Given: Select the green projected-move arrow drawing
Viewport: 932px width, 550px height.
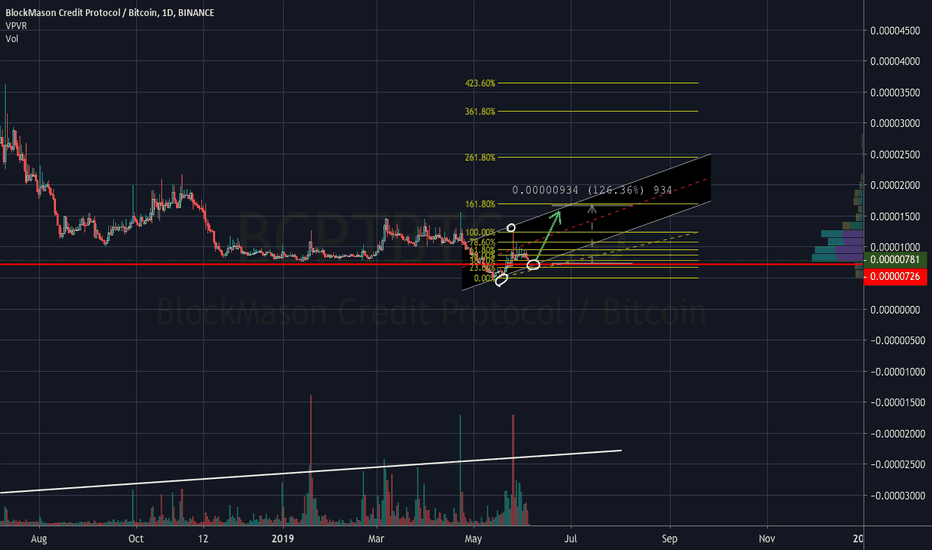Looking at the screenshot, I should click(x=548, y=235).
